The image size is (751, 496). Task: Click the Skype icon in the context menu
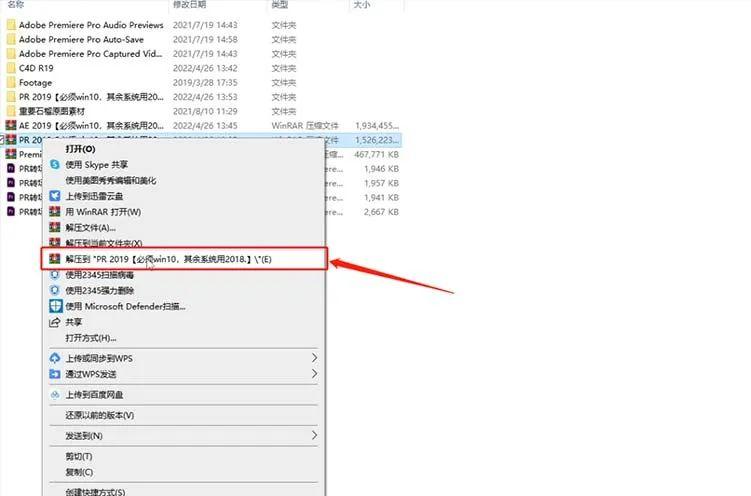tap(55, 165)
